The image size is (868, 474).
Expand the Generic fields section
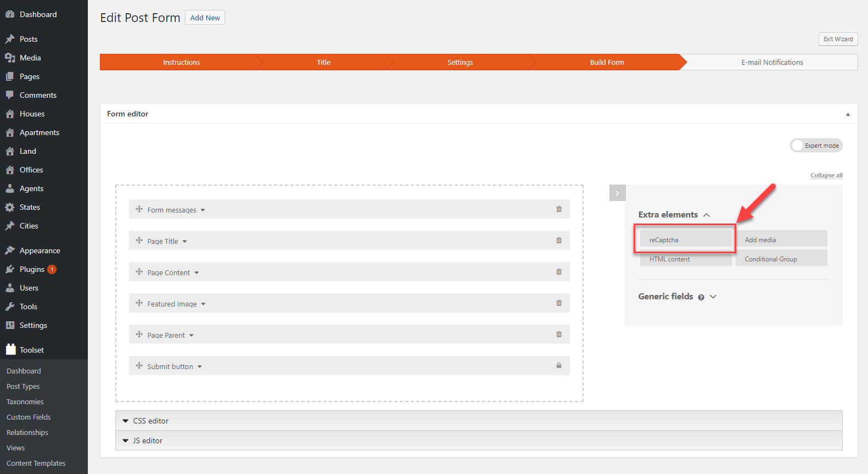(713, 297)
